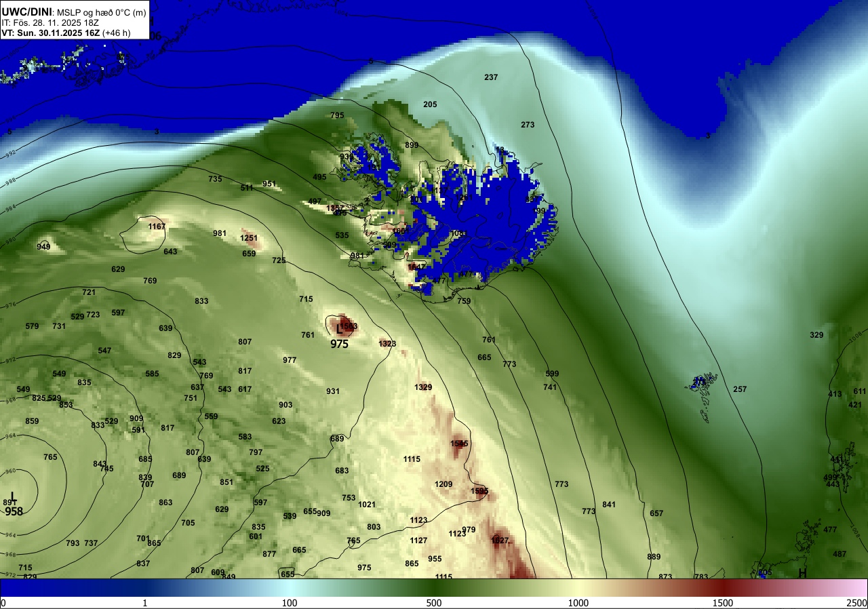The height and width of the screenshot is (609, 868).
Task: Click the 205 height value
Action: (430, 104)
